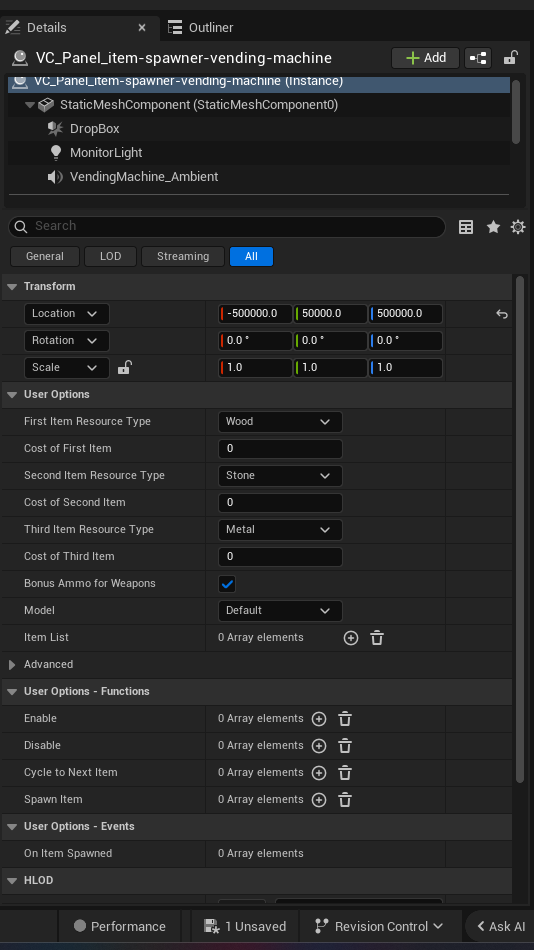Click the Rotation X value field
The height and width of the screenshot is (950, 534).
[x=255, y=340]
